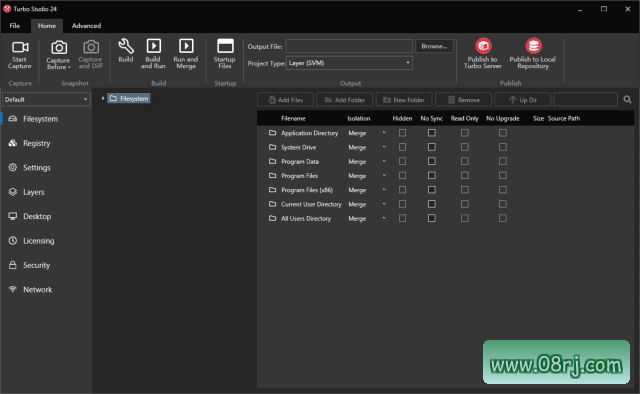Click the Isolation column header
The height and width of the screenshot is (394, 640).
tap(359, 118)
